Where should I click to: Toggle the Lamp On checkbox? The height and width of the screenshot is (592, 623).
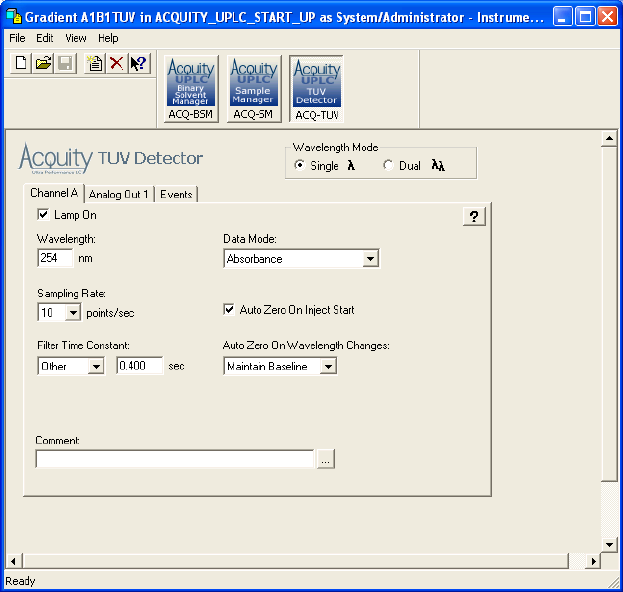pyautogui.click(x=43, y=215)
